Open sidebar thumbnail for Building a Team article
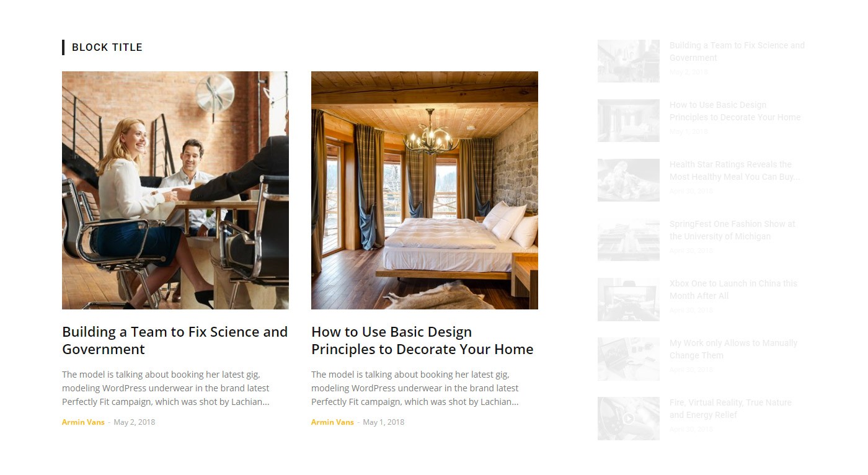 coord(629,61)
